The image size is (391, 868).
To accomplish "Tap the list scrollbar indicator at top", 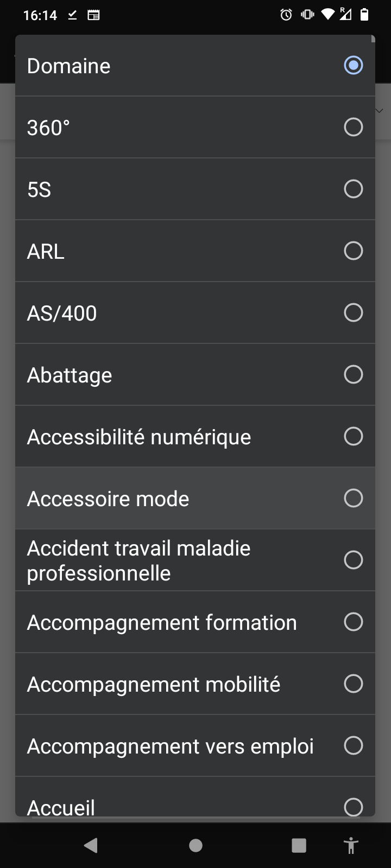I will tap(373, 39).
